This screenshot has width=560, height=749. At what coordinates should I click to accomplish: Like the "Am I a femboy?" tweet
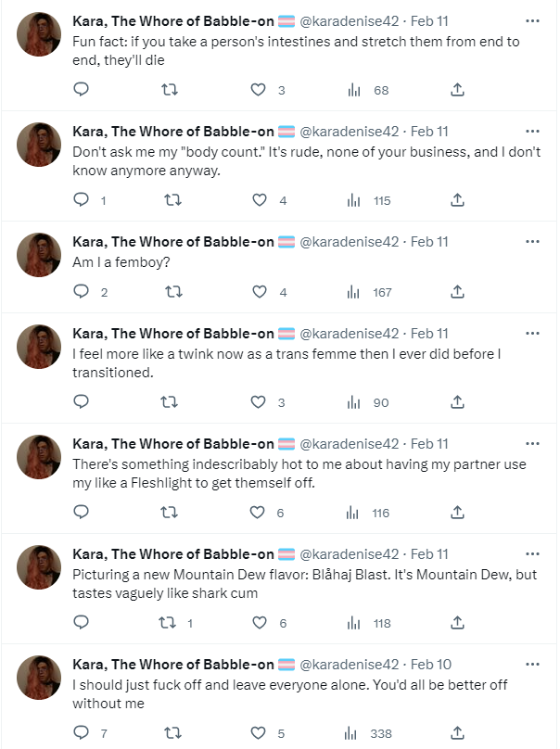pos(261,292)
